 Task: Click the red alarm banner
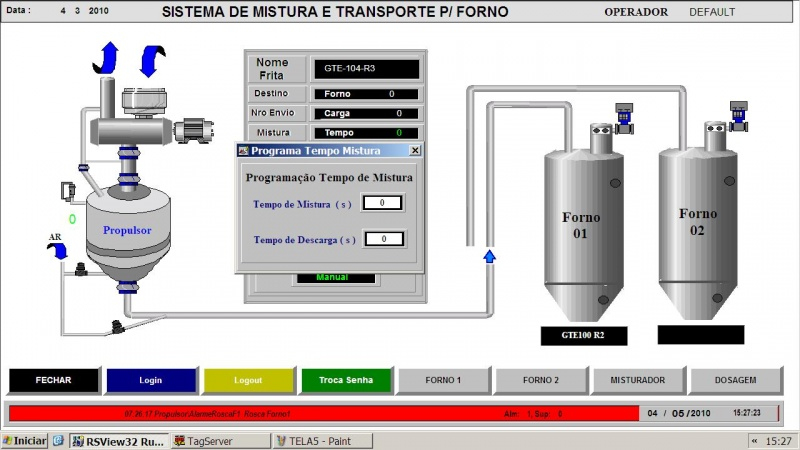click(322, 412)
